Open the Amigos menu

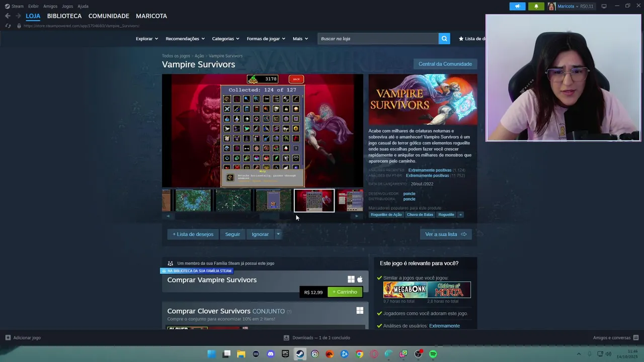click(50, 6)
